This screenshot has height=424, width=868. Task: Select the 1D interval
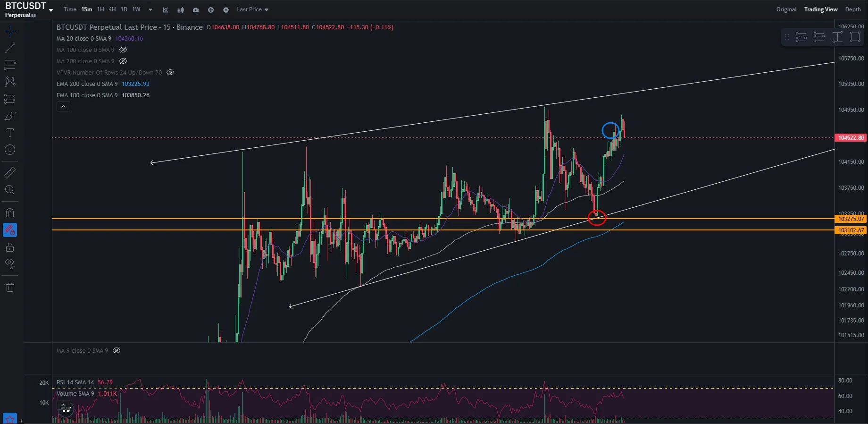(124, 9)
